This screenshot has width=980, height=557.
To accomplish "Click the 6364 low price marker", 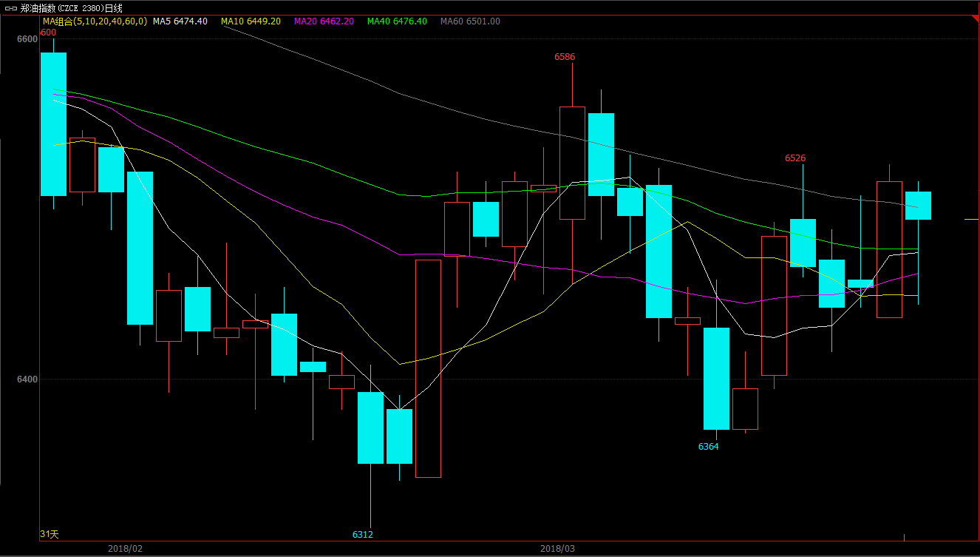I will click(x=708, y=447).
